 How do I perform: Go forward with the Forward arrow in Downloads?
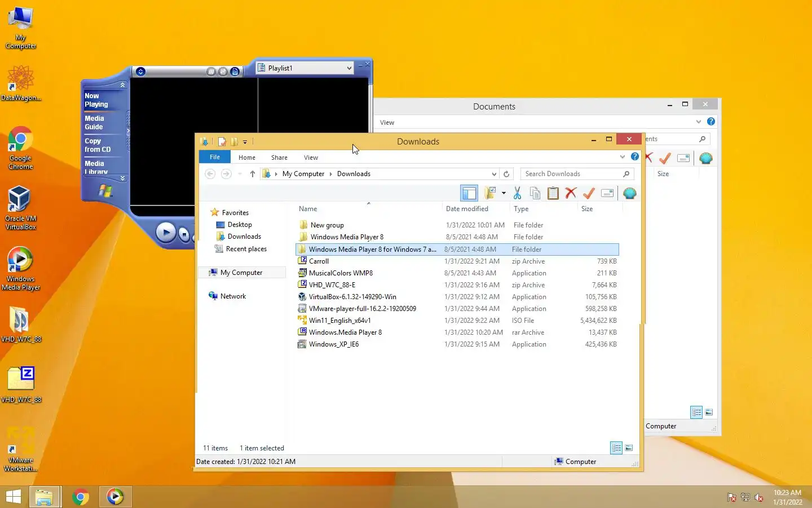coord(226,174)
